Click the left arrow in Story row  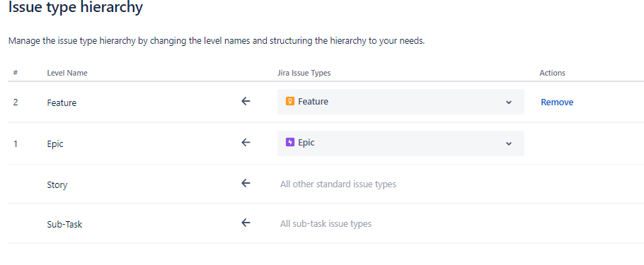(x=246, y=183)
